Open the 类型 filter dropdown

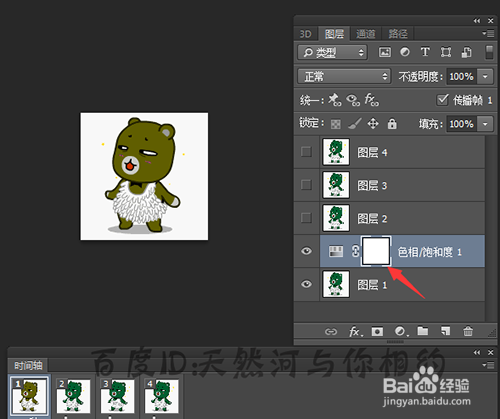[x=332, y=52]
